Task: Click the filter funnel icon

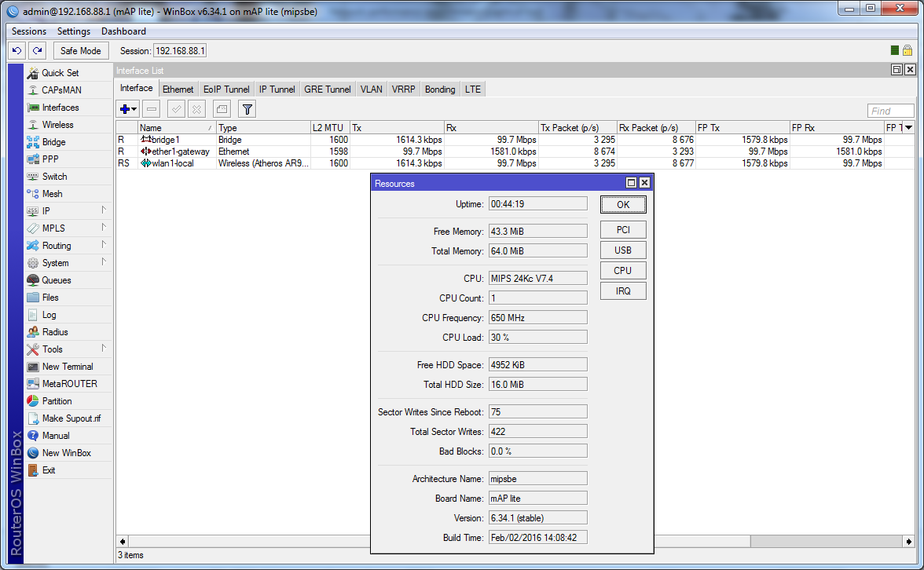Action: coord(247,109)
